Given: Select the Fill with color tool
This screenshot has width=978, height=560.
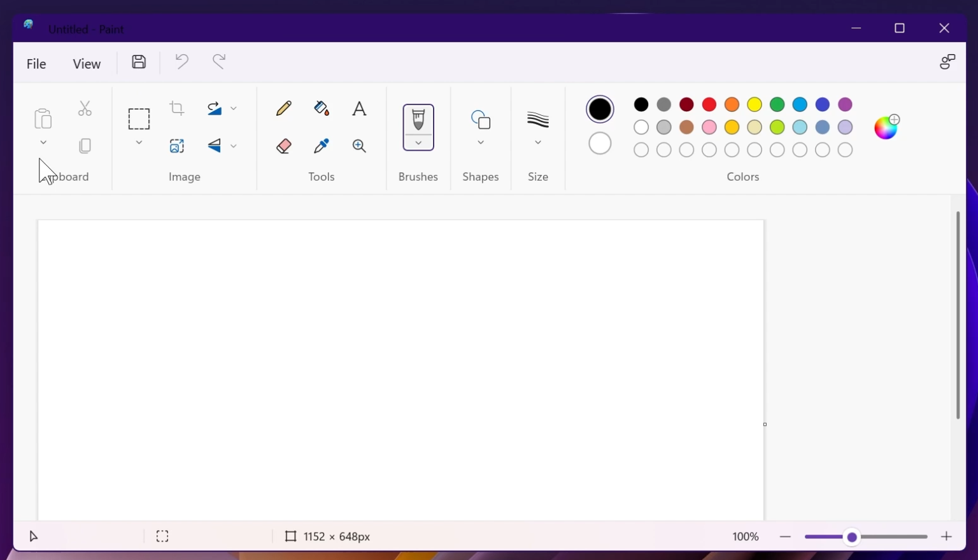Looking at the screenshot, I should [x=321, y=108].
